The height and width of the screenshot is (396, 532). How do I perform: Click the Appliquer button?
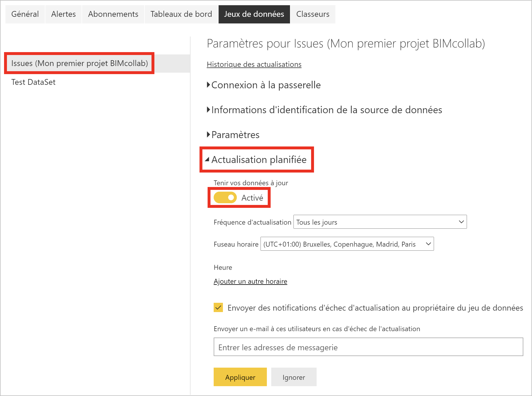click(x=240, y=377)
